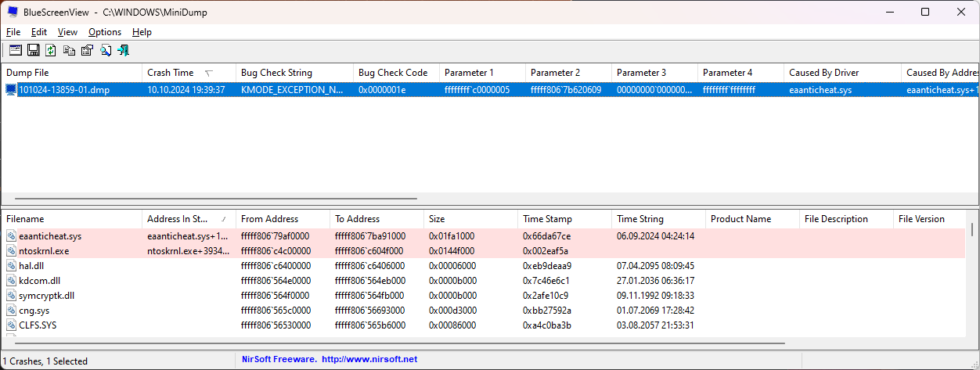The width and height of the screenshot is (980, 370).
Task: Click the file icon of ntoskrnl.exe row
Action: (11, 251)
